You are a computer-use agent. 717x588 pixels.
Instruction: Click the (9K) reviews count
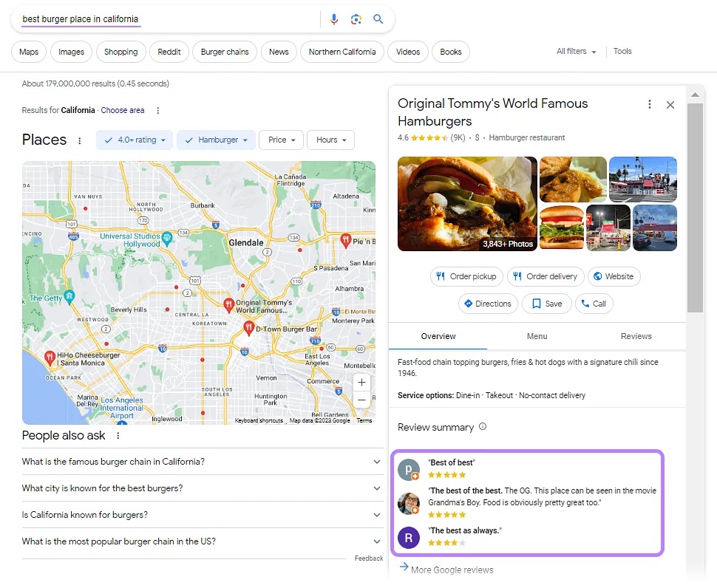[x=458, y=138]
